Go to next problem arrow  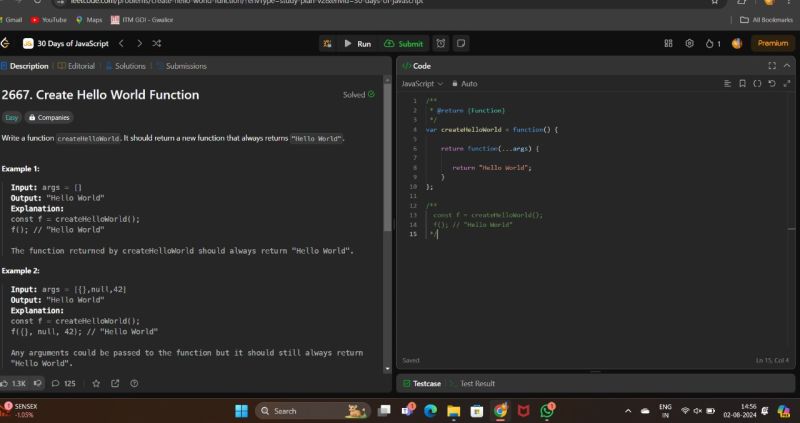tap(139, 43)
